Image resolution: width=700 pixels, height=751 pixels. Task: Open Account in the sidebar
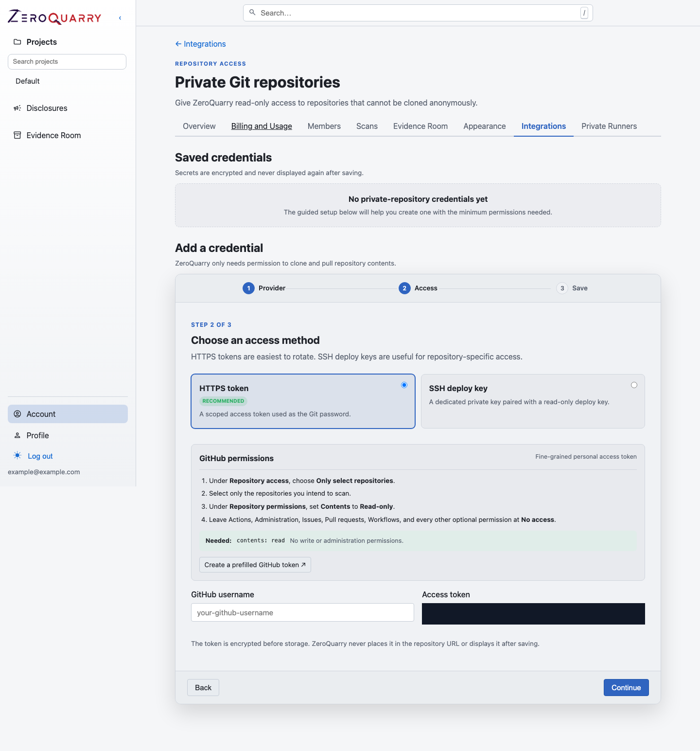[x=68, y=414]
